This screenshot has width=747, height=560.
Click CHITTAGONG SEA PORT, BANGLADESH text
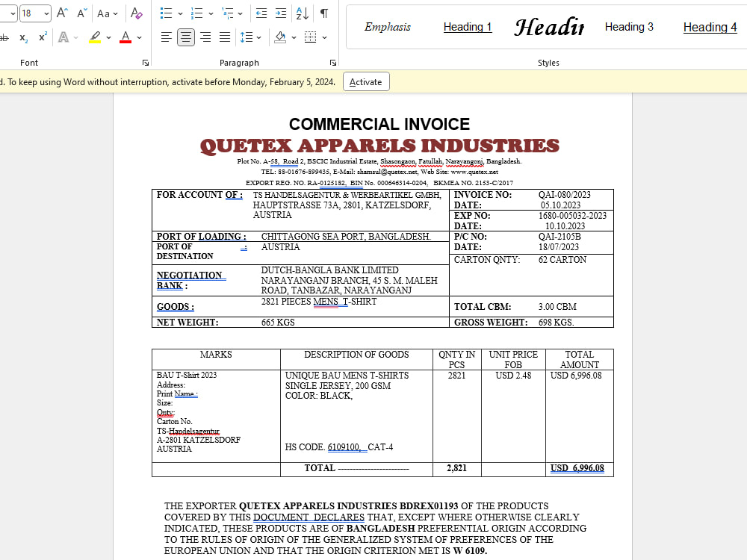tap(346, 236)
